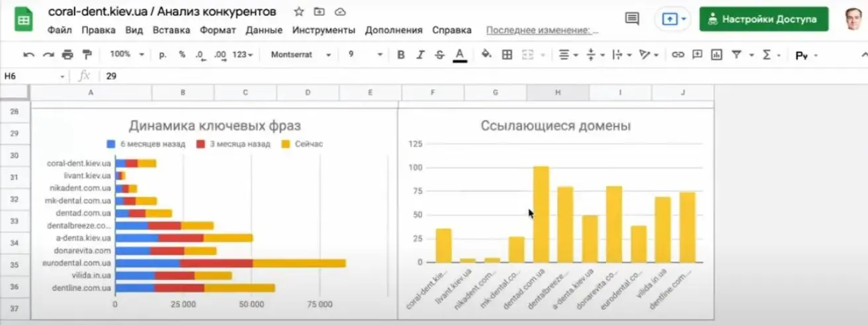Activate the paint format tool
Image resolution: width=868 pixels, height=325 pixels.
[x=87, y=55]
